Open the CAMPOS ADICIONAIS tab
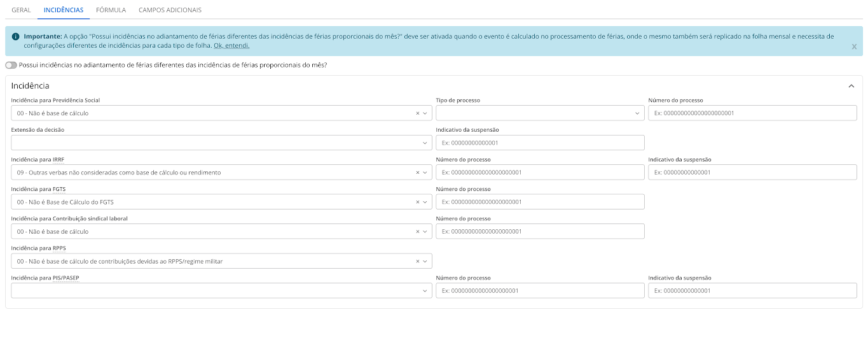 170,10
